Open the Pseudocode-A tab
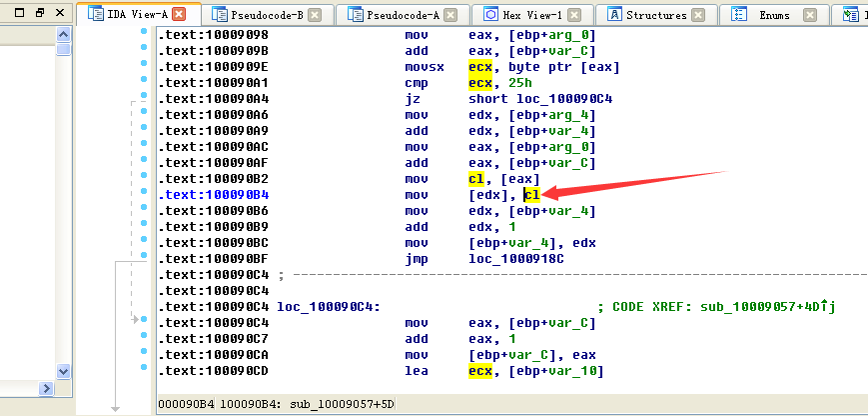The image size is (868, 416). (x=401, y=15)
